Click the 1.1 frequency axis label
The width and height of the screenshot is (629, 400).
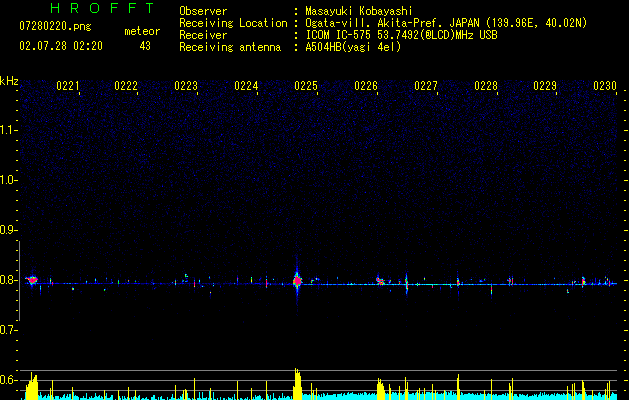(x=7, y=130)
